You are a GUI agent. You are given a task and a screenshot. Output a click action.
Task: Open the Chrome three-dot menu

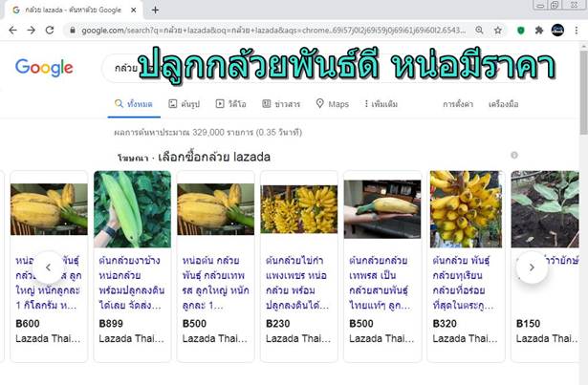pyautogui.click(x=577, y=31)
